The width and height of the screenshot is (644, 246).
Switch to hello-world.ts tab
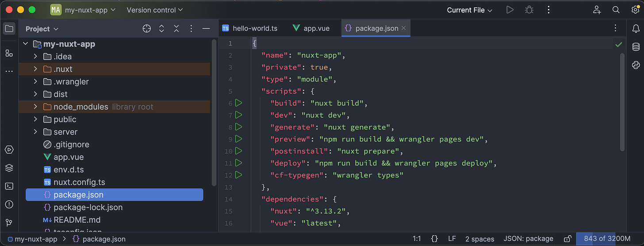(x=250, y=28)
